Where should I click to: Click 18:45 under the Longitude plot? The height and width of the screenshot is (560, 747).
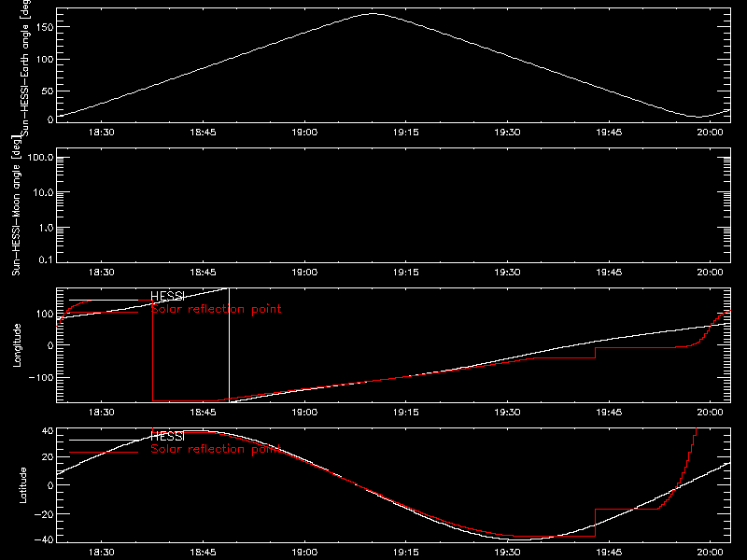(203, 413)
